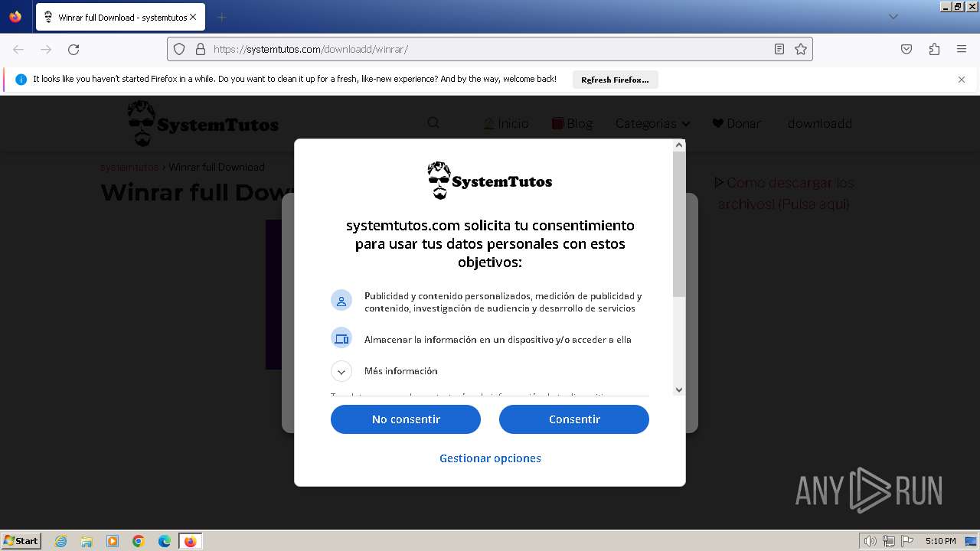
Task: Select the Winrar full Download tab
Action: tap(120, 17)
